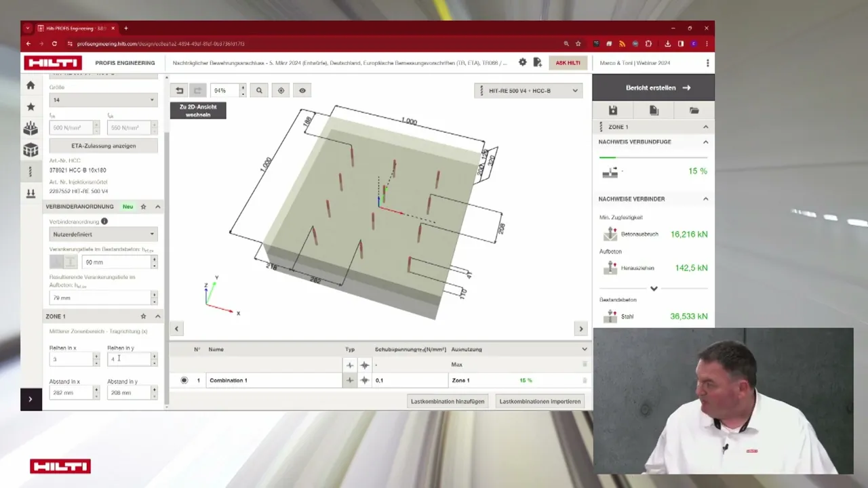Collapse the Verbinderanordnung section
This screenshot has width=868, height=488.
pos(157,207)
